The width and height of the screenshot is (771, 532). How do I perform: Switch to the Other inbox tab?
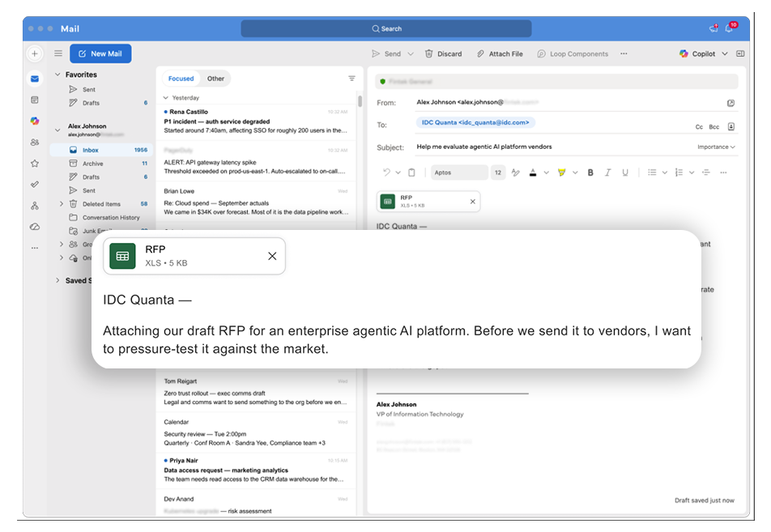click(215, 79)
